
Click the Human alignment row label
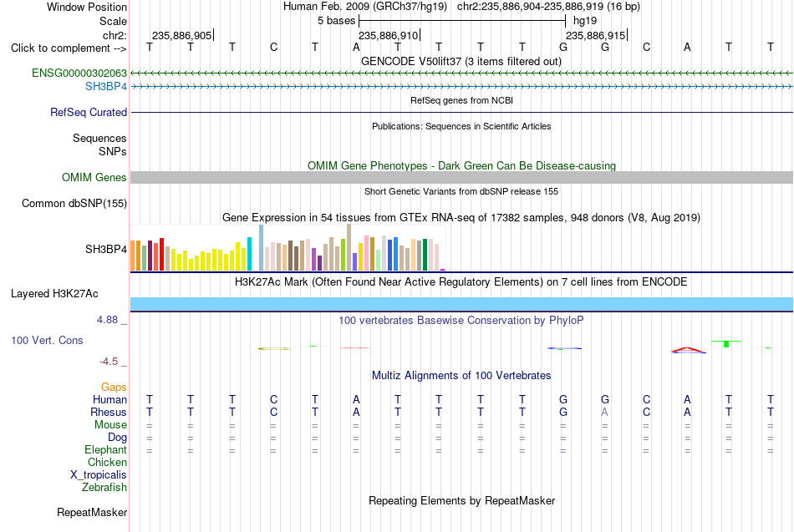pyautogui.click(x=109, y=400)
